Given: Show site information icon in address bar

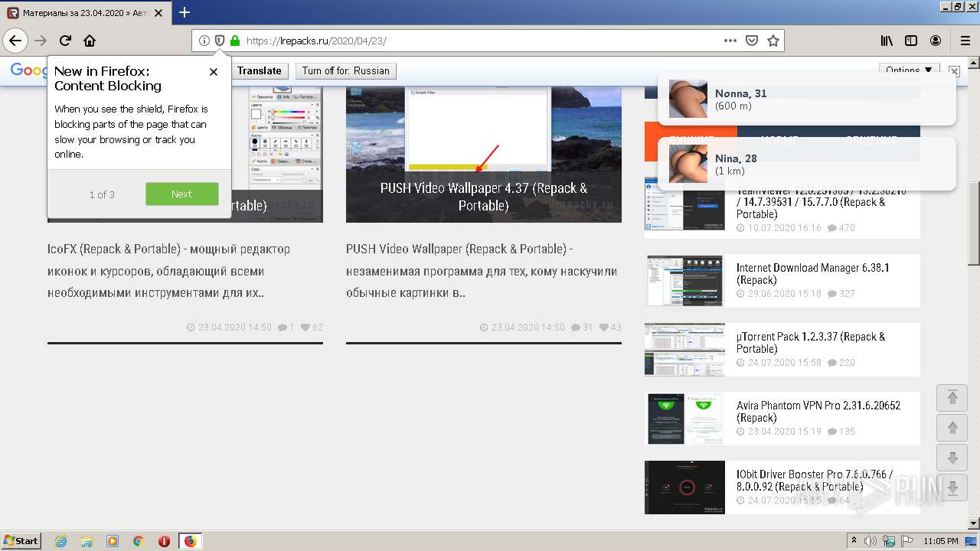Looking at the screenshot, I should tap(204, 41).
